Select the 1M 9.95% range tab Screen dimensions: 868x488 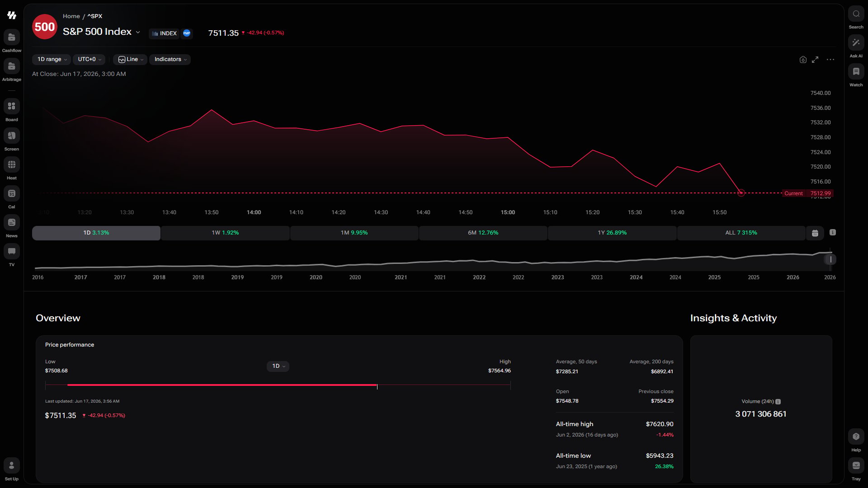(x=354, y=233)
